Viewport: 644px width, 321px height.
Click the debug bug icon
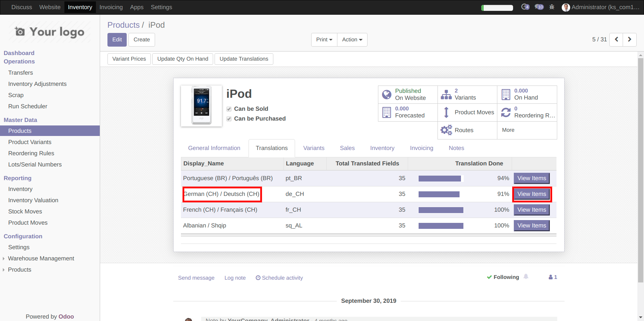click(552, 7)
